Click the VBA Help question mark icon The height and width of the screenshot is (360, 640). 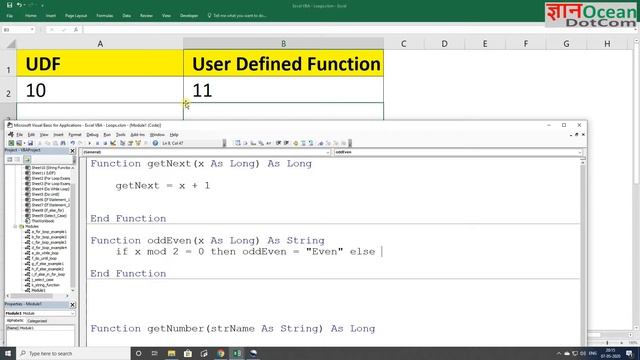pos(155,143)
